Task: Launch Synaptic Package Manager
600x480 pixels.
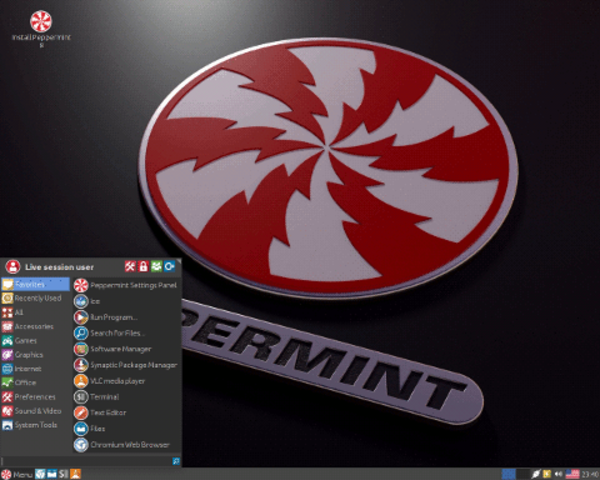Action: click(126, 365)
